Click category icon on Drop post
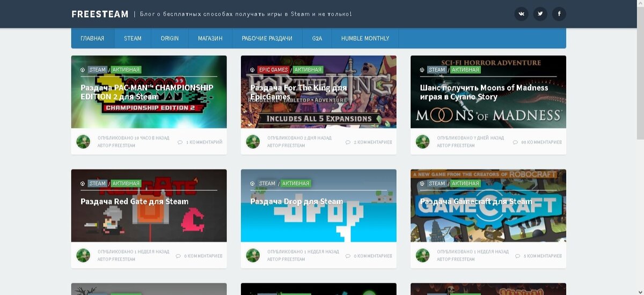The width and height of the screenshot is (644, 295). pyautogui.click(x=252, y=183)
